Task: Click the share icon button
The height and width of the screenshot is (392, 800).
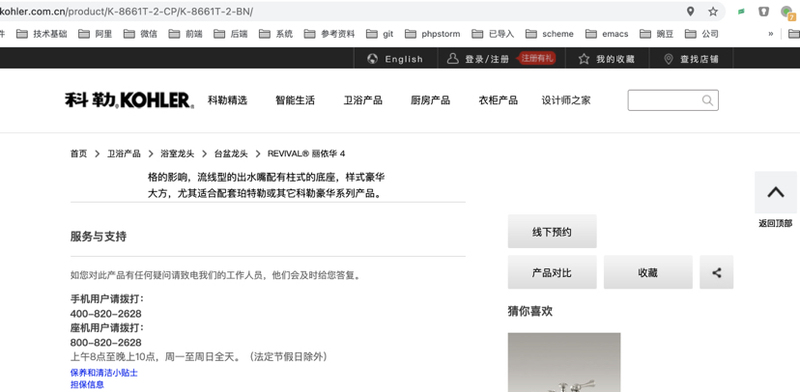Action: pyautogui.click(x=716, y=273)
